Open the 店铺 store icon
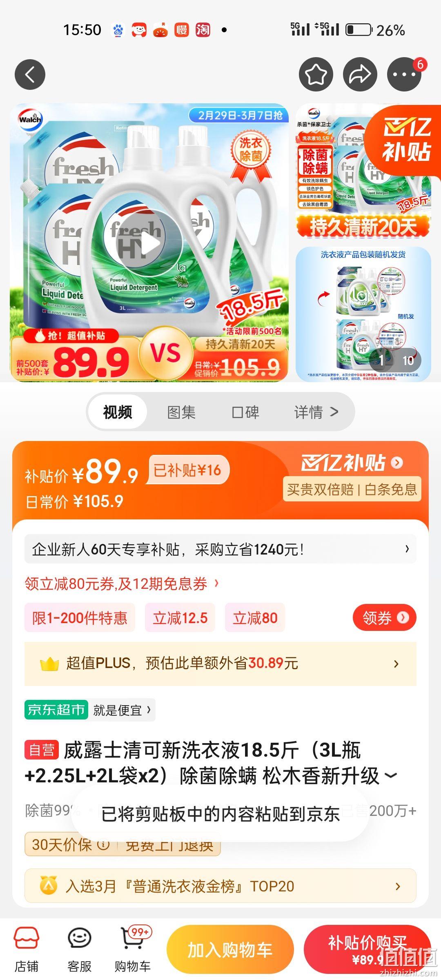Image resolution: width=441 pixels, height=980 pixels. pyautogui.click(x=27, y=949)
